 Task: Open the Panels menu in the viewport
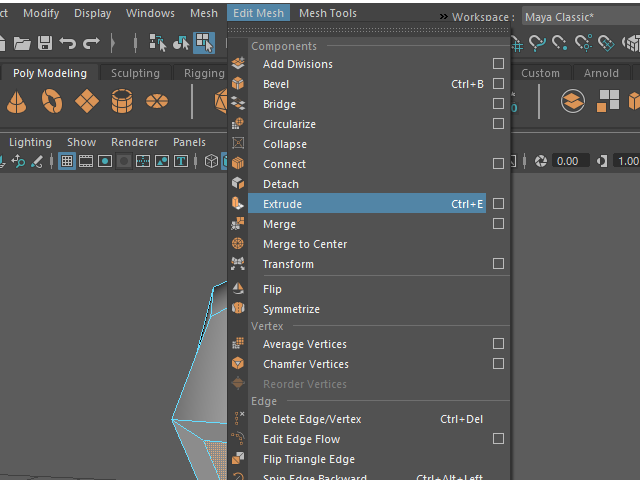[189, 142]
